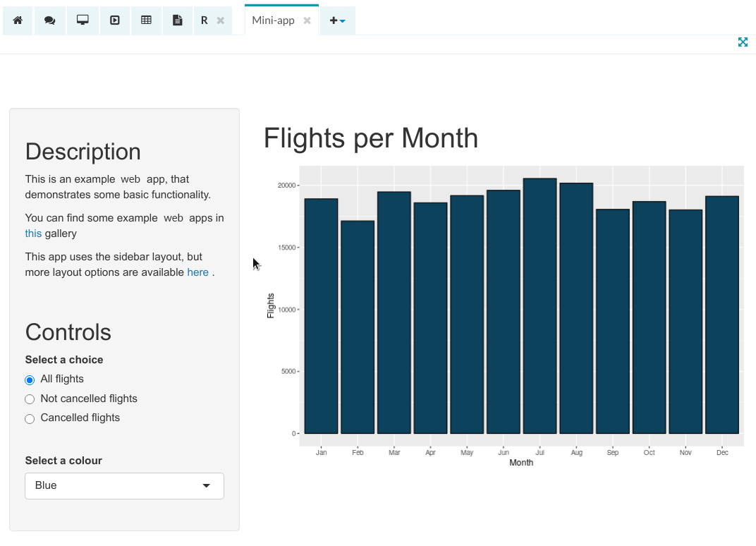Follow the 'this' gallery link
756x546 pixels.
(x=33, y=233)
